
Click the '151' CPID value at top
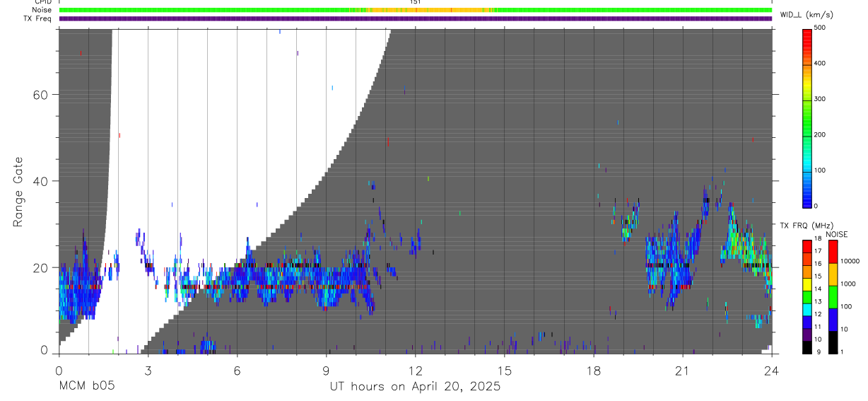tap(415, 2)
